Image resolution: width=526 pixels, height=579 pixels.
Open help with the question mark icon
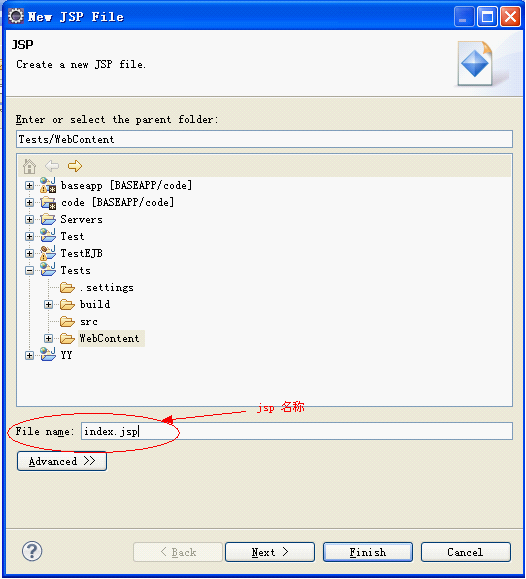pos(32,551)
